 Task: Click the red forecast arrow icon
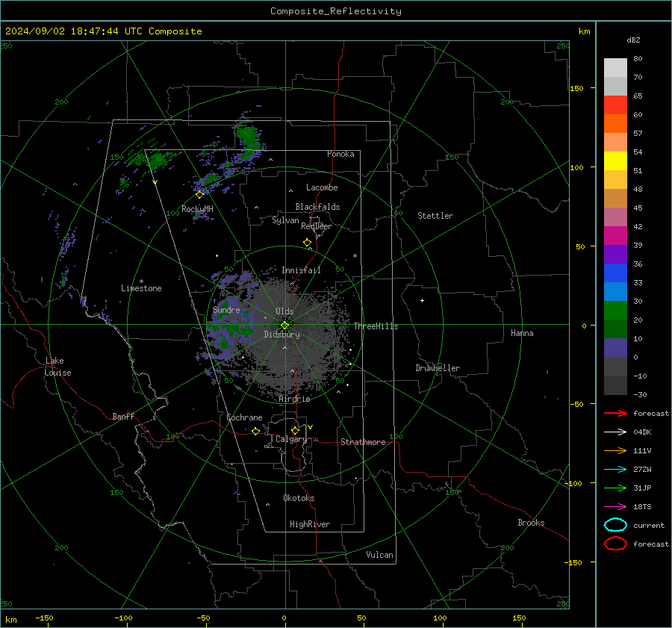615,413
